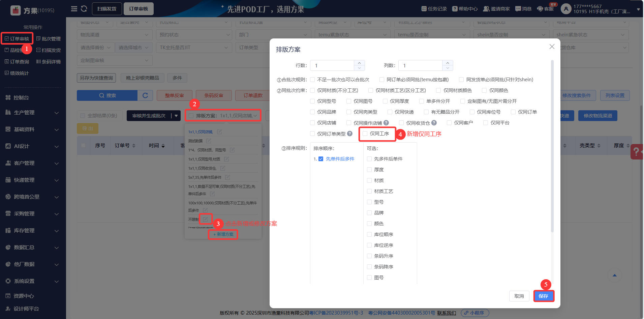Open the 请选择省份 dropdown
This screenshot has width=644, height=319.
96,48
